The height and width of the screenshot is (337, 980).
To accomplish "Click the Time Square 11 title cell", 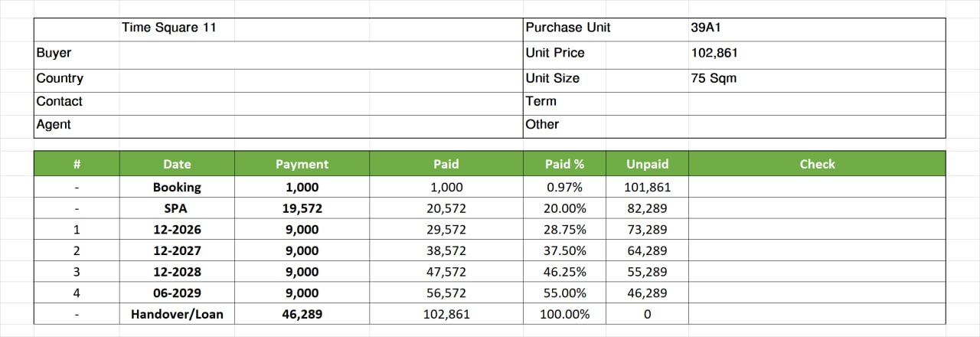I will 168,28.
